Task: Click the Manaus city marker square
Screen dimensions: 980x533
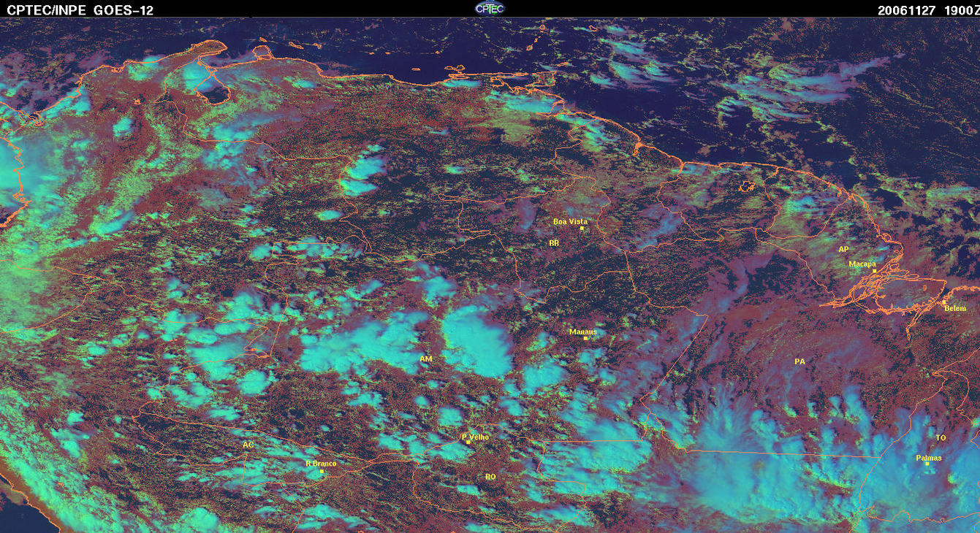Action: tap(585, 338)
